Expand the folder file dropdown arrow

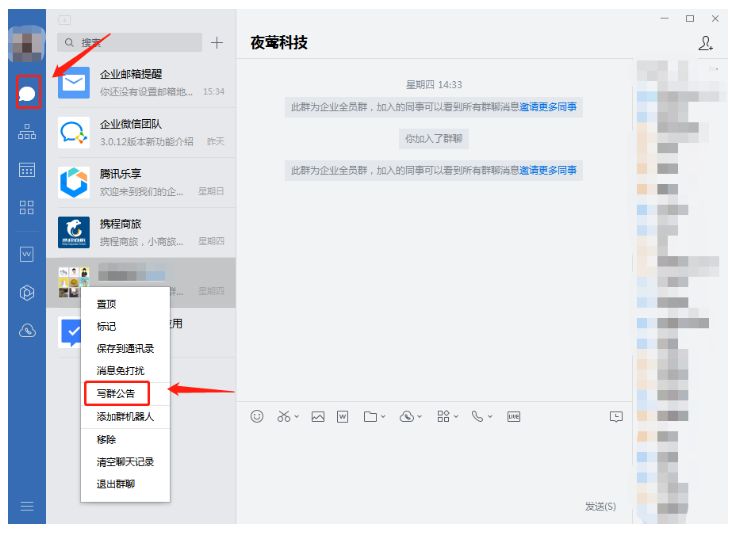[383, 416]
